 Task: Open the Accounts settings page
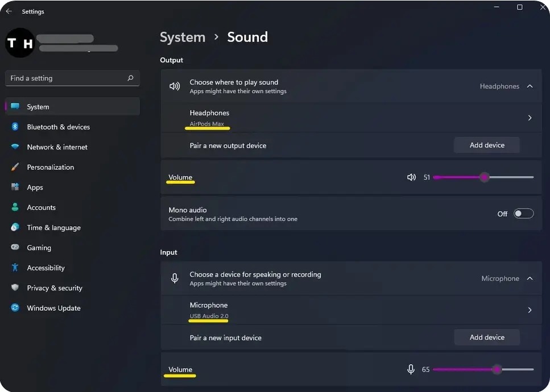73,207
